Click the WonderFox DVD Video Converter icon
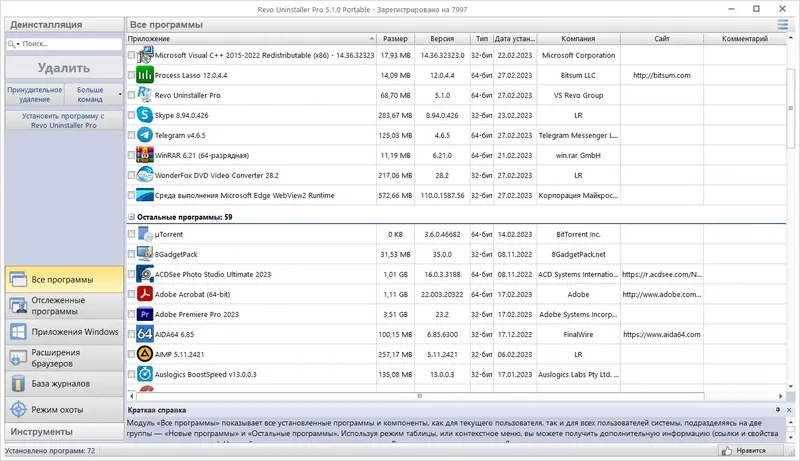The width and height of the screenshot is (800, 461). click(145, 175)
